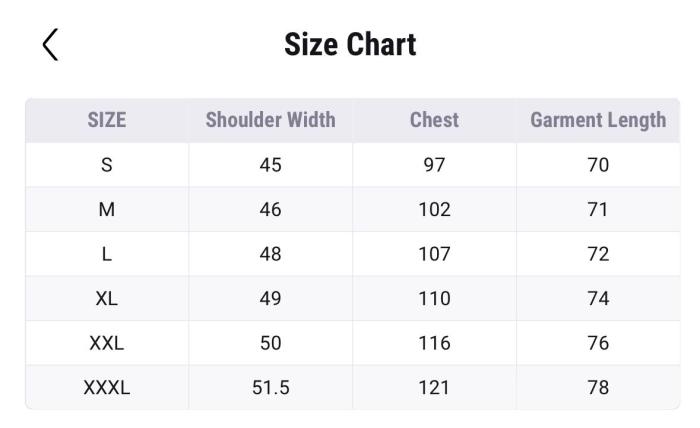Select chest value 121
The width and height of the screenshot is (700, 428).
434,387
